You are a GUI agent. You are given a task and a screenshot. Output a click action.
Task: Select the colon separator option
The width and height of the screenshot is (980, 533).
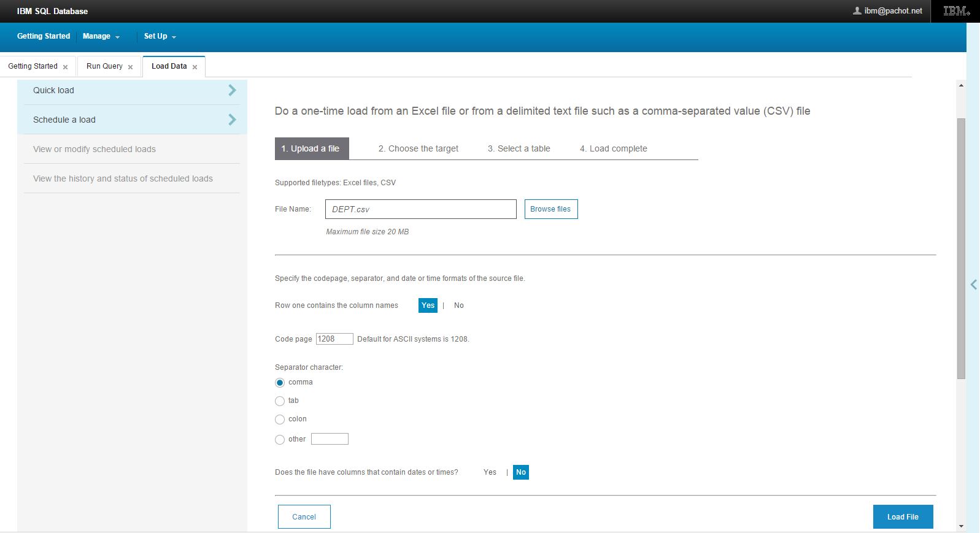click(x=280, y=420)
